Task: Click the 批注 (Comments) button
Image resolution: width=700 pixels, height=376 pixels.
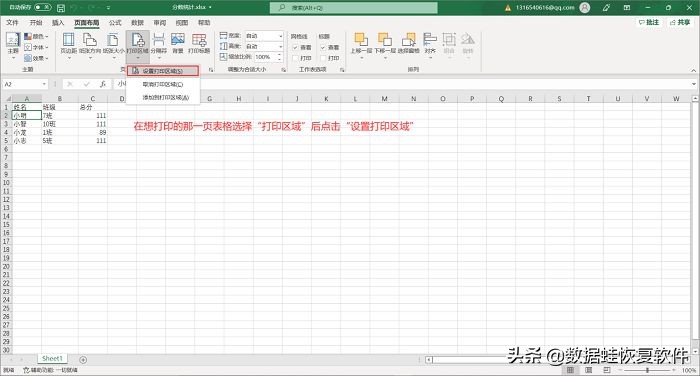Action: pyautogui.click(x=649, y=22)
